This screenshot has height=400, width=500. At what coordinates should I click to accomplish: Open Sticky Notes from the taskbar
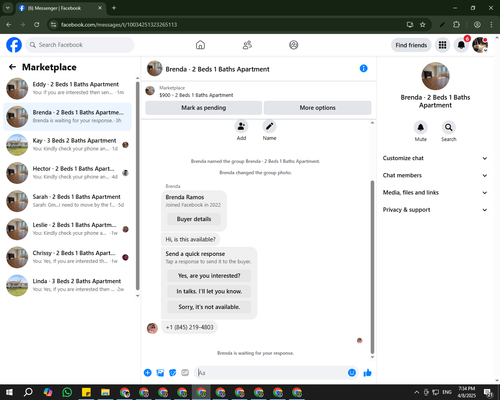(x=86, y=392)
